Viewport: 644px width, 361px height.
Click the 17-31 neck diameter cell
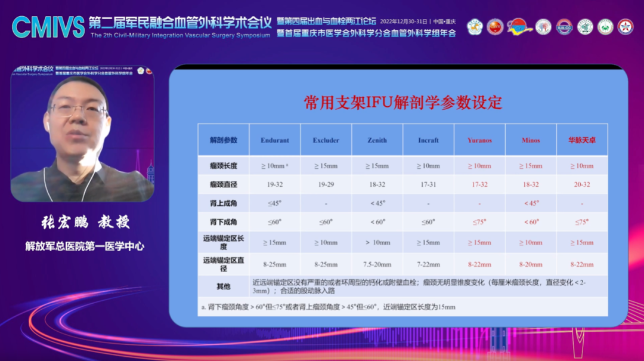[x=428, y=184]
